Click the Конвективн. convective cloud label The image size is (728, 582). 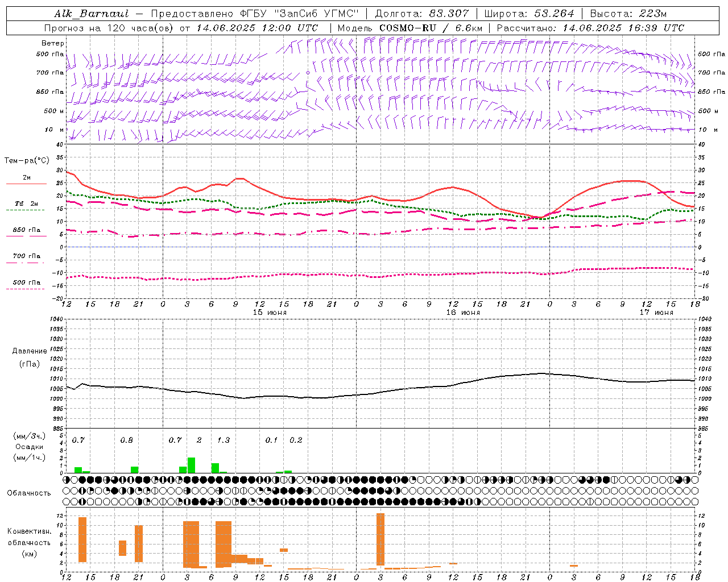pyautogui.click(x=29, y=532)
